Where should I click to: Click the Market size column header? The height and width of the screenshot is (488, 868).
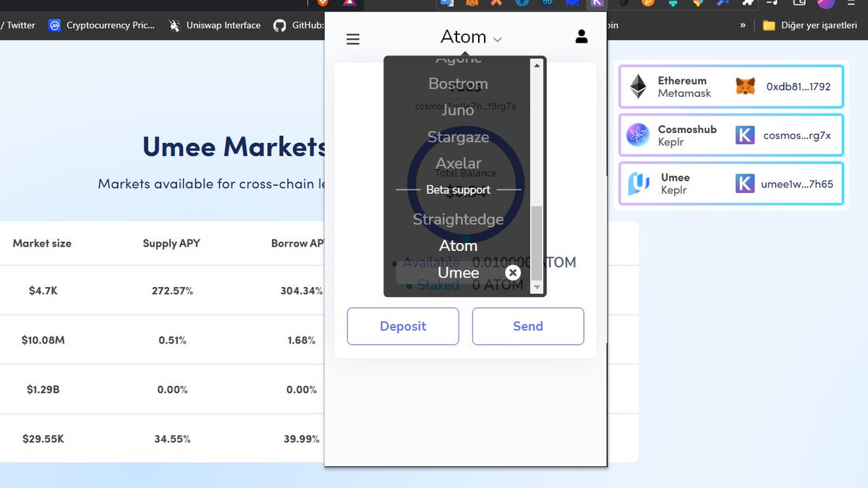(42, 244)
